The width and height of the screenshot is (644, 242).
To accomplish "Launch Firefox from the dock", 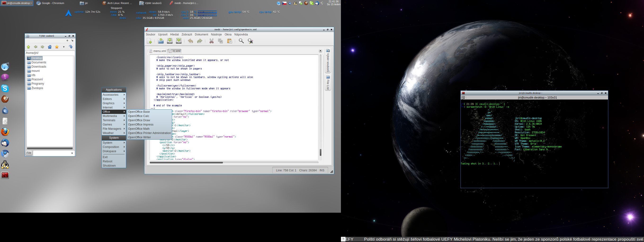I will coord(5,132).
